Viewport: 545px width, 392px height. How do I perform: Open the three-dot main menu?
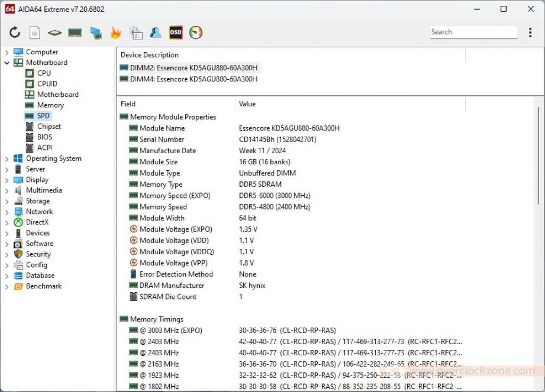pyautogui.click(x=530, y=32)
